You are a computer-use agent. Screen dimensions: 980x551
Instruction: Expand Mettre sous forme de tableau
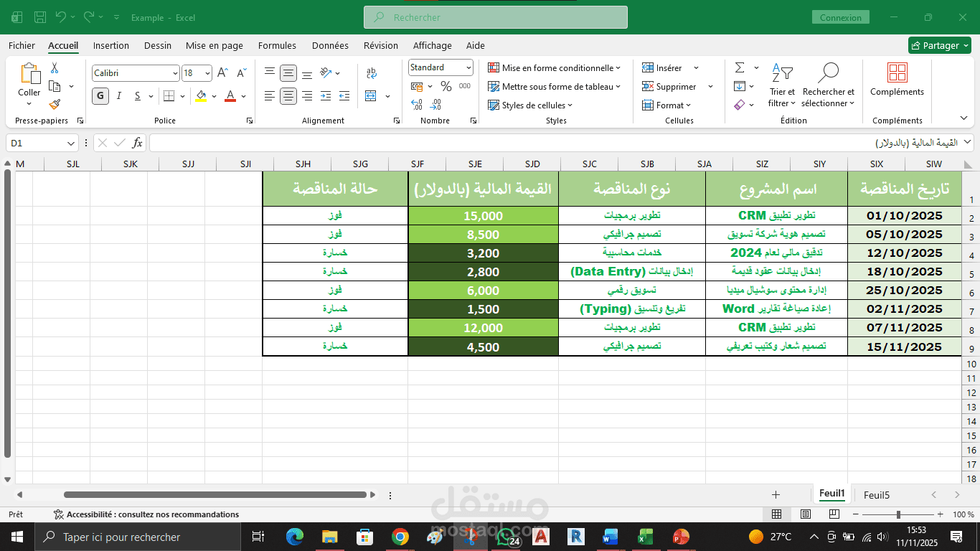555,86
